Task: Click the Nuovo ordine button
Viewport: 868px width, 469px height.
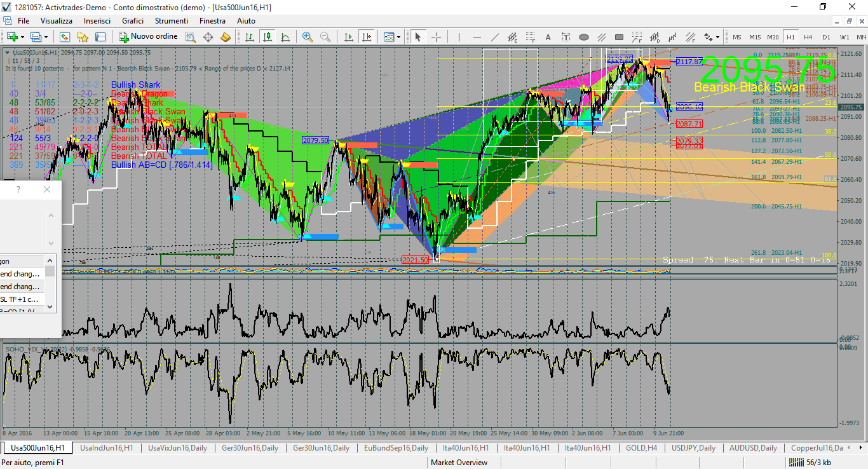Action: (147, 37)
